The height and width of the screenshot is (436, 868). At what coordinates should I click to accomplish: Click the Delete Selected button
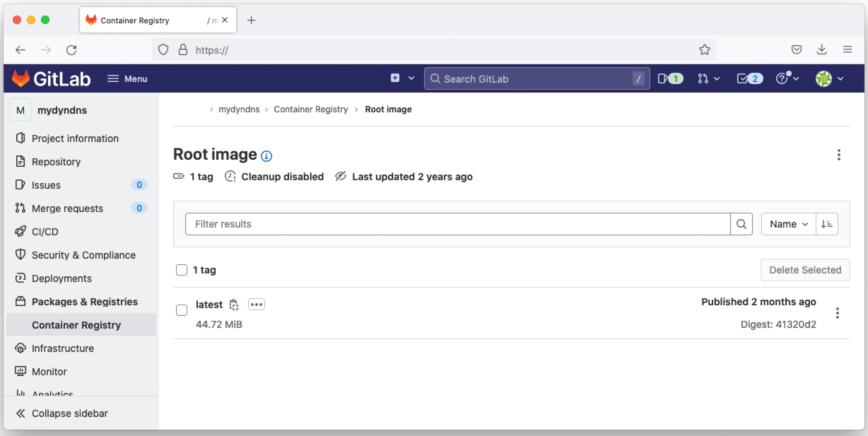click(805, 270)
